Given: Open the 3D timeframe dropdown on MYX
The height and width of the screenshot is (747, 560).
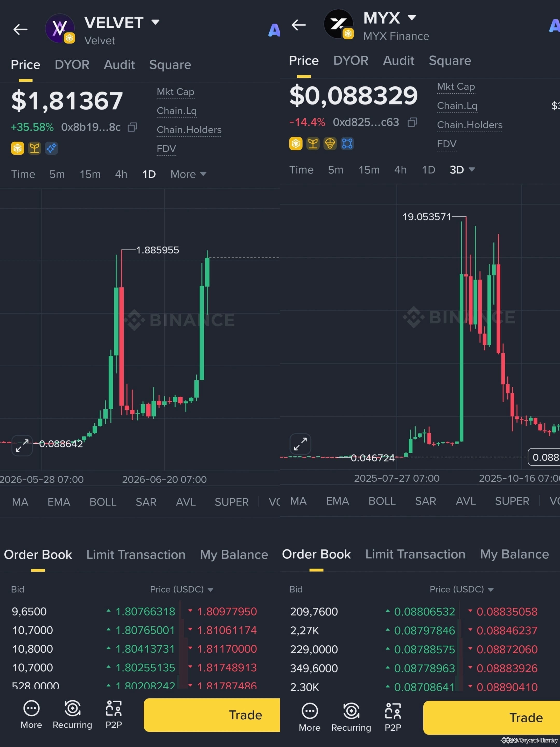Looking at the screenshot, I should (462, 170).
